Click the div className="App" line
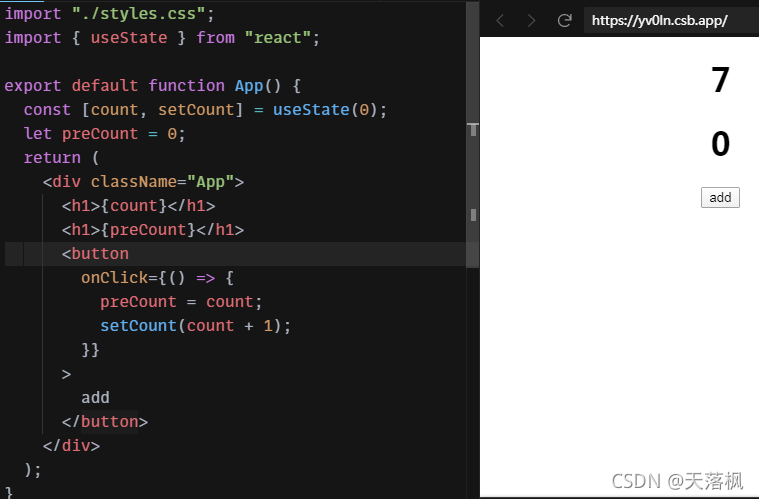The height and width of the screenshot is (499, 759). (143, 182)
